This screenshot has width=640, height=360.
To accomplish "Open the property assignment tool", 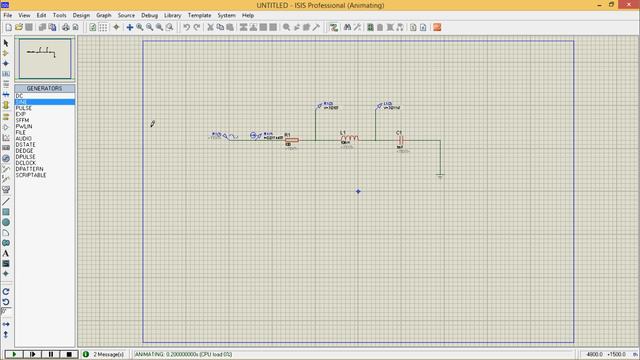I will [x=357, y=27].
